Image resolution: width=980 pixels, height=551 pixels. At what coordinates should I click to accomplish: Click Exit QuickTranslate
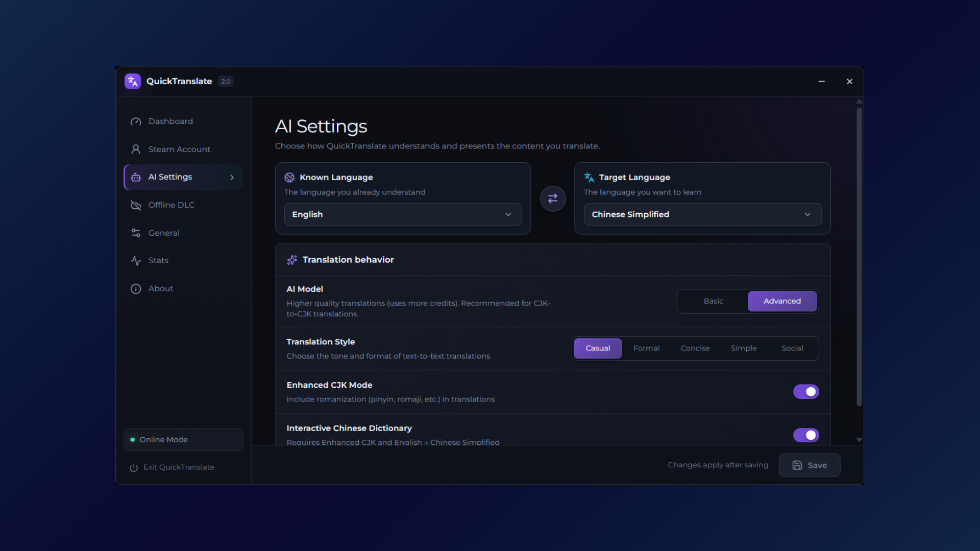point(172,467)
